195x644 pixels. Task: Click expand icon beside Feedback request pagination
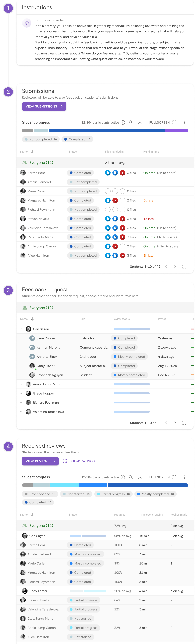tap(184, 423)
